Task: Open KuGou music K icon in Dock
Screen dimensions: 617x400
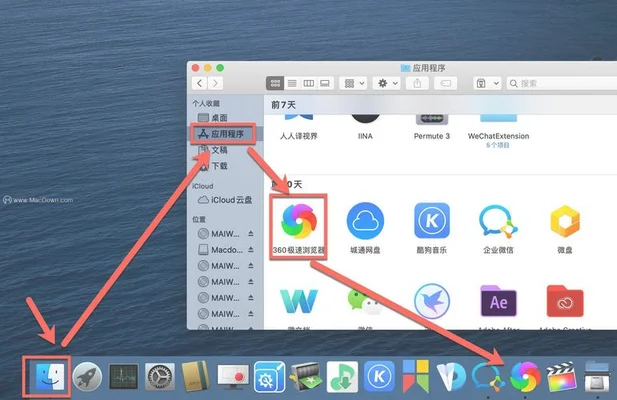Action: [x=379, y=377]
